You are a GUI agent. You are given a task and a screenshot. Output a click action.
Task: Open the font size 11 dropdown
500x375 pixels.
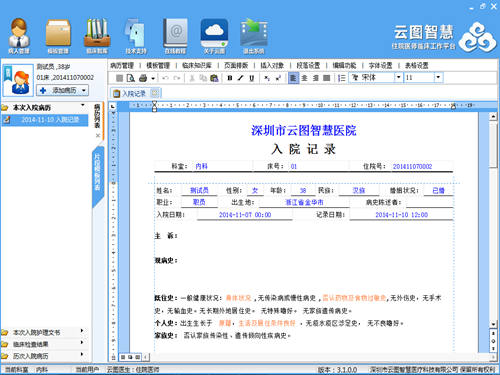click(x=438, y=78)
